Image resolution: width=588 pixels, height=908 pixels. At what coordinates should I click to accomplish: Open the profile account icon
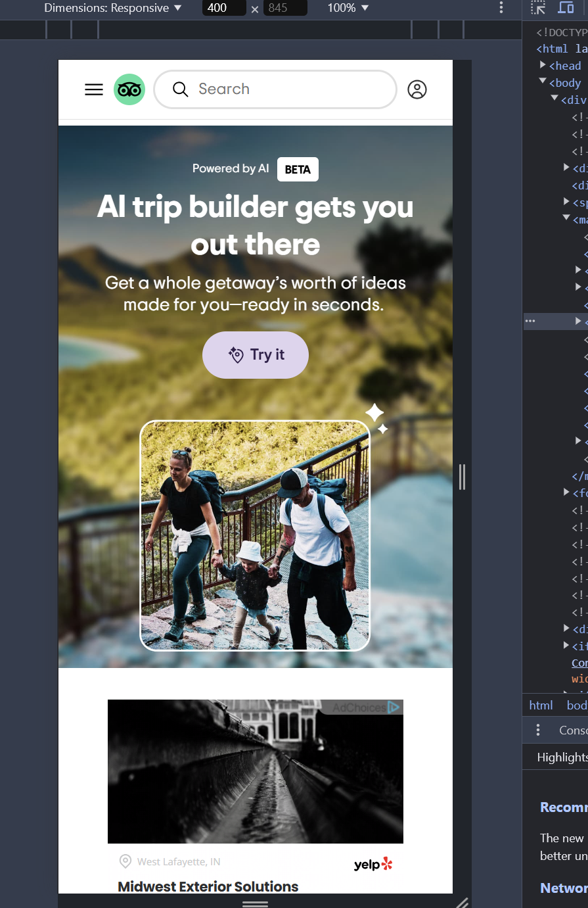click(417, 89)
